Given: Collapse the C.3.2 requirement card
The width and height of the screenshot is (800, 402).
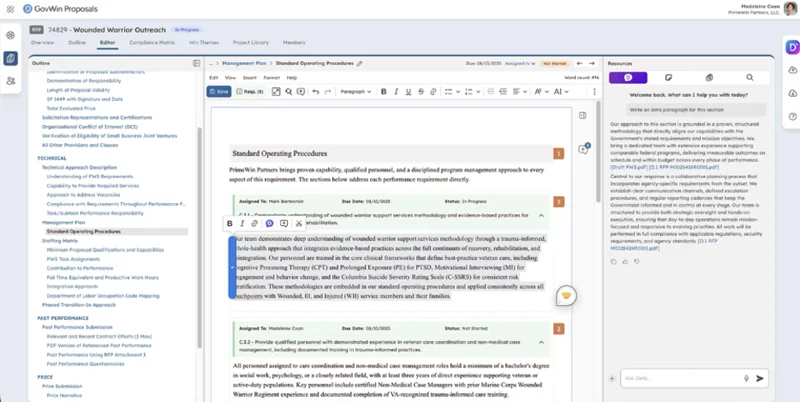Looking at the screenshot, I should (541, 342).
